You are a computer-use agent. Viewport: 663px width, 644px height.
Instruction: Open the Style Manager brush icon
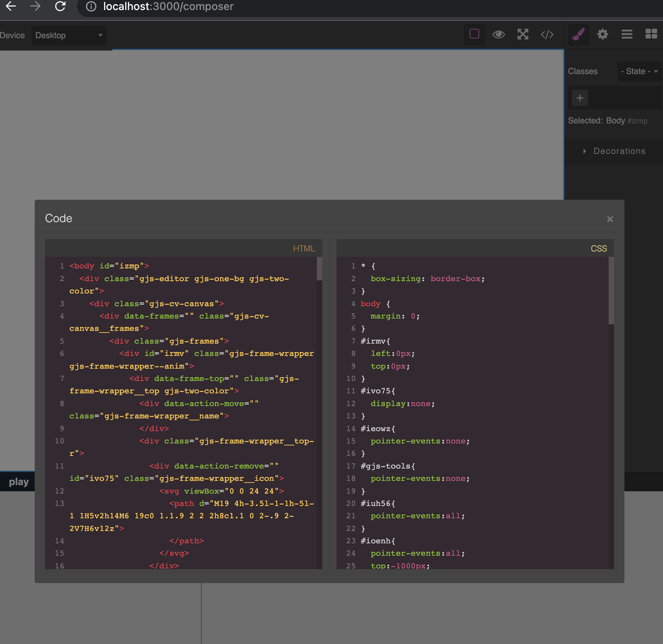coord(578,34)
